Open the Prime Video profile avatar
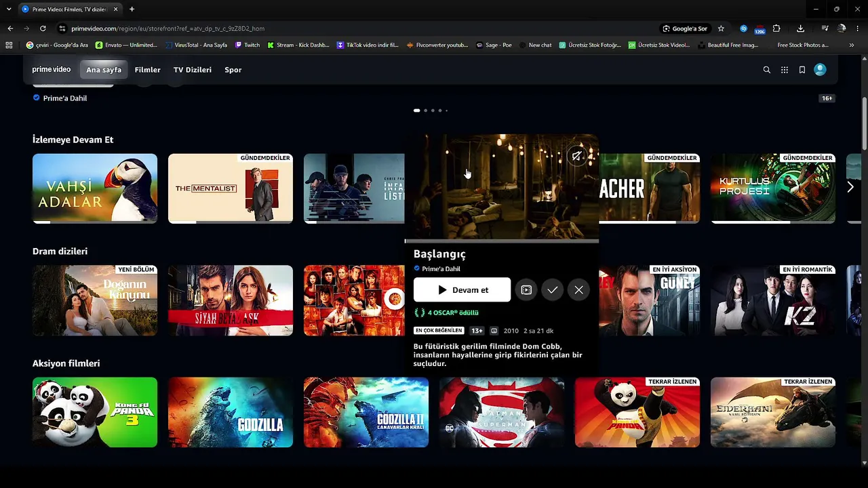Screen dimensions: 868x488 pos(820,70)
